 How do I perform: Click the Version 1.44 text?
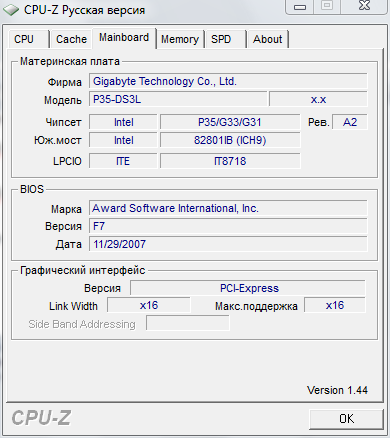(337, 390)
